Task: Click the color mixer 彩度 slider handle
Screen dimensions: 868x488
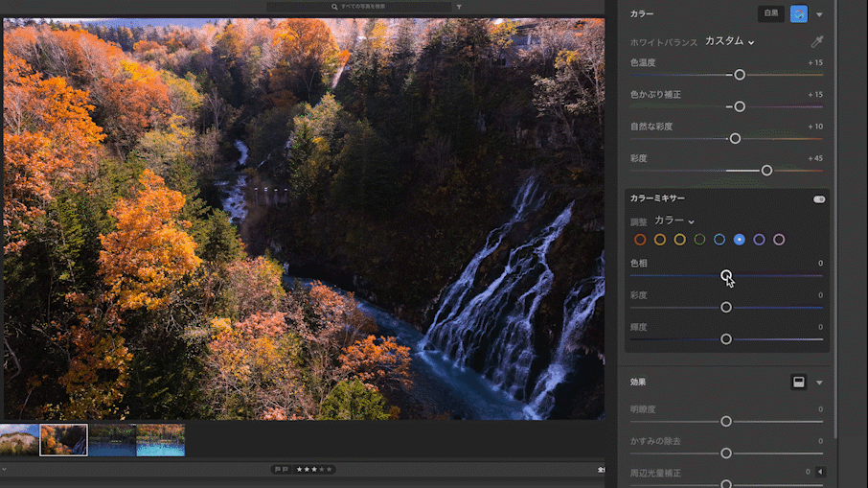Action: coord(726,308)
